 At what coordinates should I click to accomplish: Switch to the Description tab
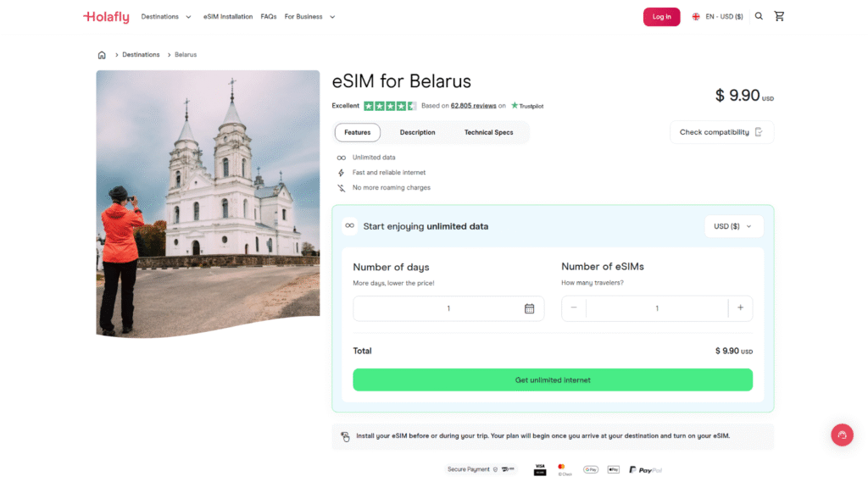(x=417, y=132)
